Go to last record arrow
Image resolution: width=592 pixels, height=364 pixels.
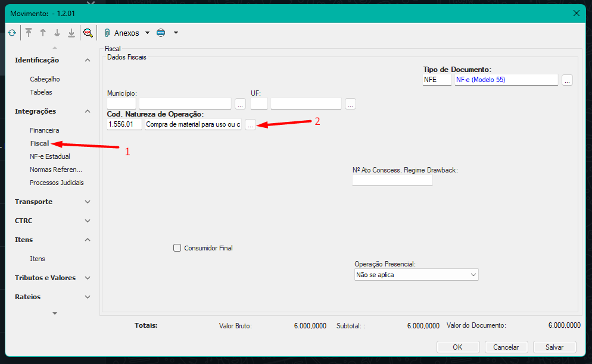point(71,33)
